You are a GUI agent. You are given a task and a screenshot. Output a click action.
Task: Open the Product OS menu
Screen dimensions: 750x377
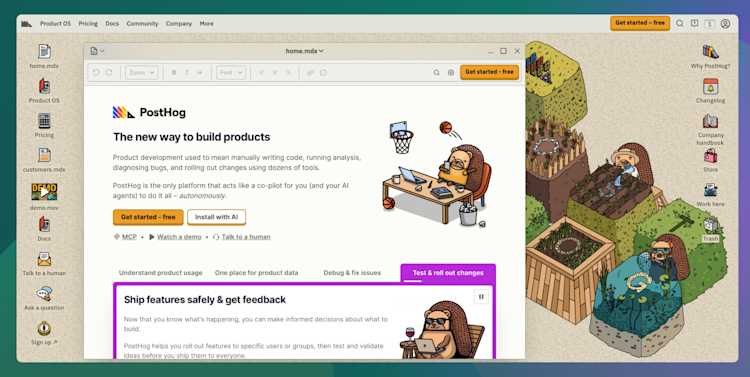pos(55,23)
